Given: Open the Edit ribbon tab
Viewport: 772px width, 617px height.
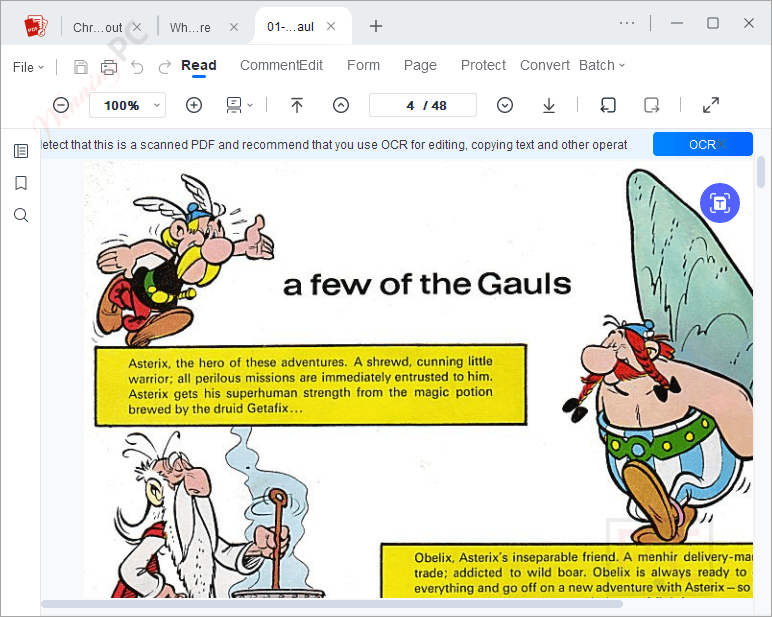Looking at the screenshot, I should (x=311, y=65).
